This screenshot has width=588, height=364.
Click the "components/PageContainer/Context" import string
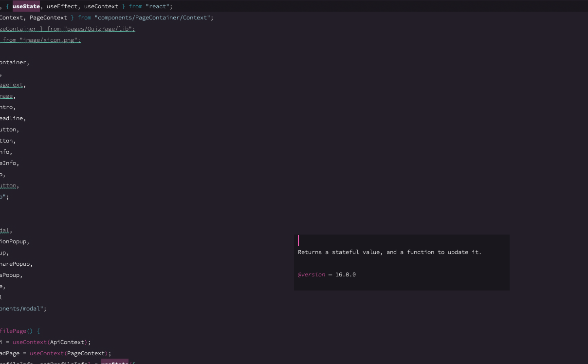153,17
